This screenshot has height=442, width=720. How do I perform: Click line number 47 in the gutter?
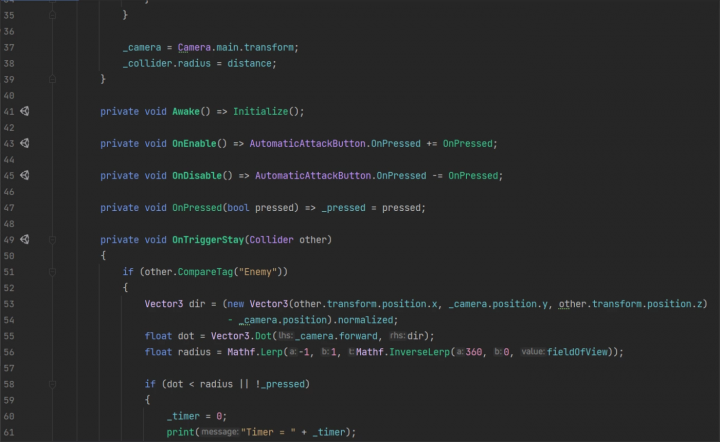pyautogui.click(x=9, y=208)
